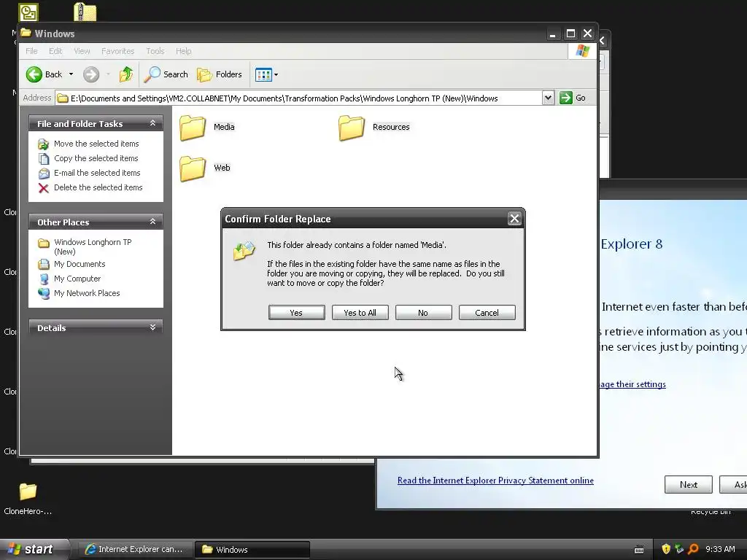Open the Search toolbar button
Image resolution: width=747 pixels, height=560 pixels.
[166, 74]
